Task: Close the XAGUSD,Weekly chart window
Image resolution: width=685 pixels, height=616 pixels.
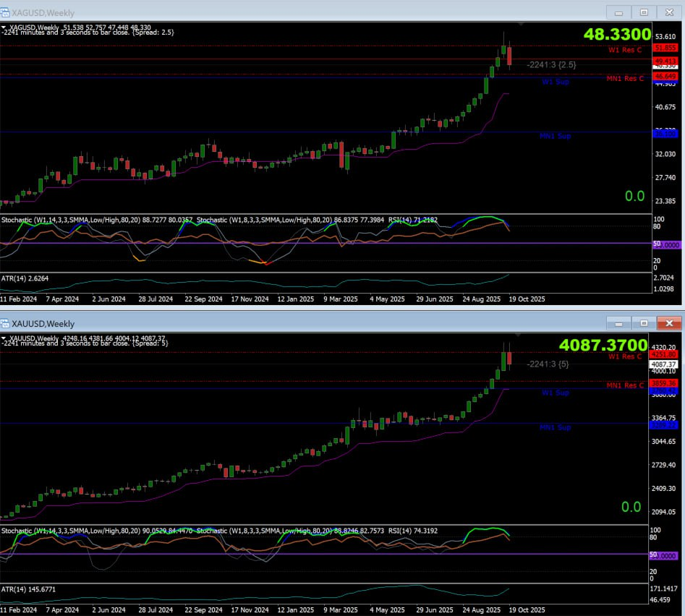Action: tap(669, 12)
